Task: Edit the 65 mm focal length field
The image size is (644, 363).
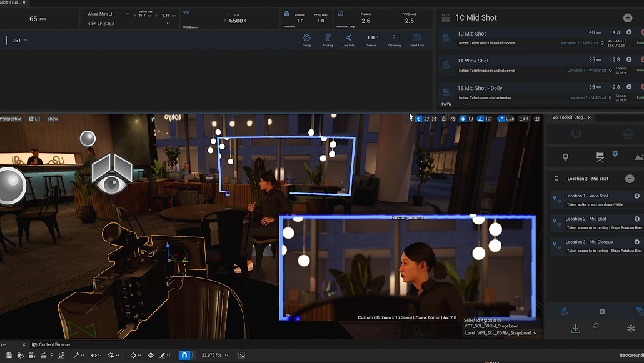Action: (x=38, y=19)
